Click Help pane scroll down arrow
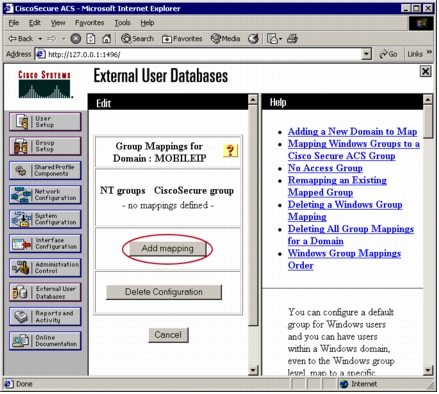Screen dimensions: 439x394 (x=428, y=370)
